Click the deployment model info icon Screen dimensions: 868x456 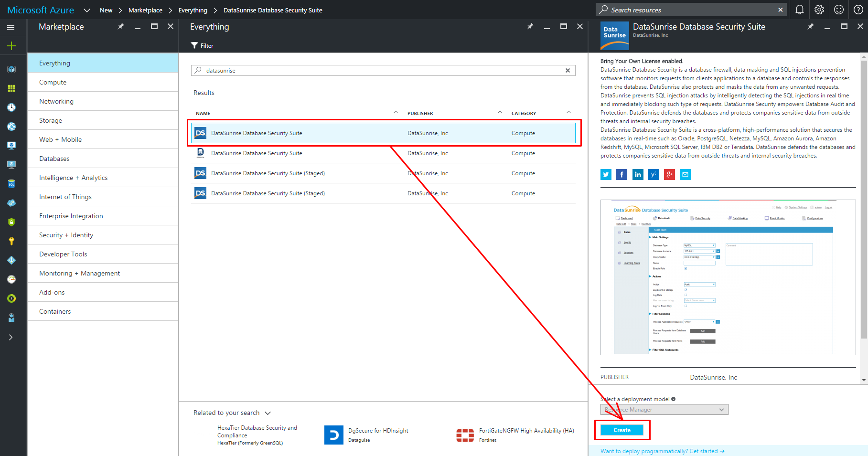(673, 399)
